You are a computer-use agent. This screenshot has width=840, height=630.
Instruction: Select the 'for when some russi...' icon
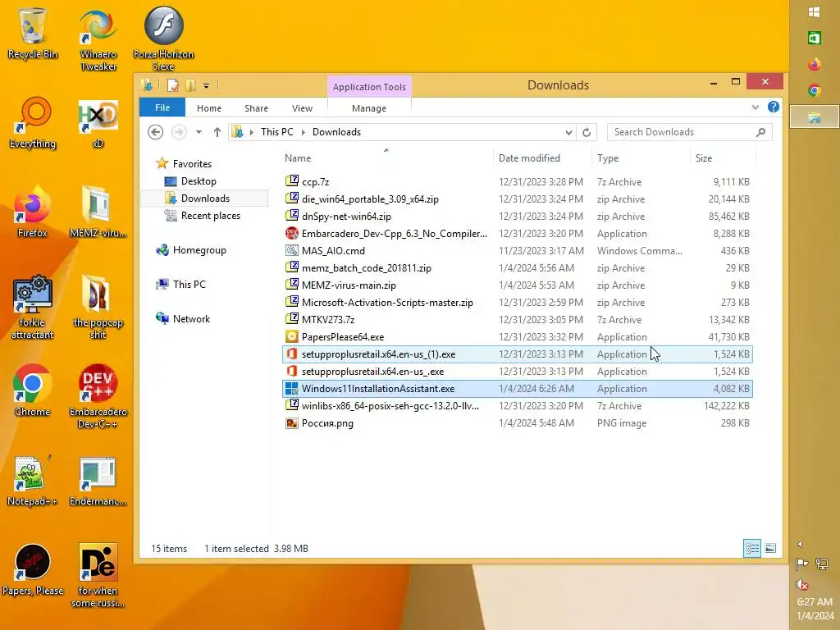pyautogui.click(x=98, y=576)
